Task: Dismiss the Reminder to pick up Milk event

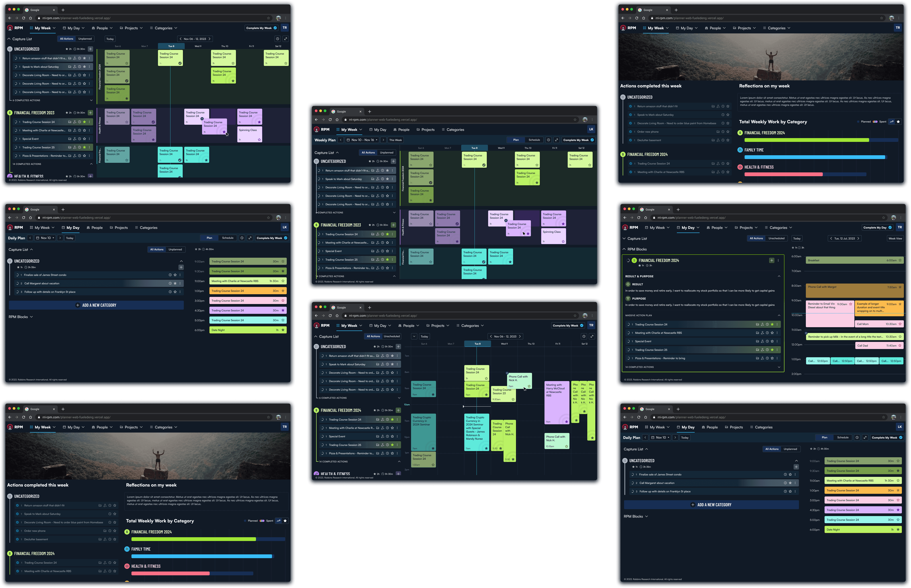Action: [x=806, y=333]
